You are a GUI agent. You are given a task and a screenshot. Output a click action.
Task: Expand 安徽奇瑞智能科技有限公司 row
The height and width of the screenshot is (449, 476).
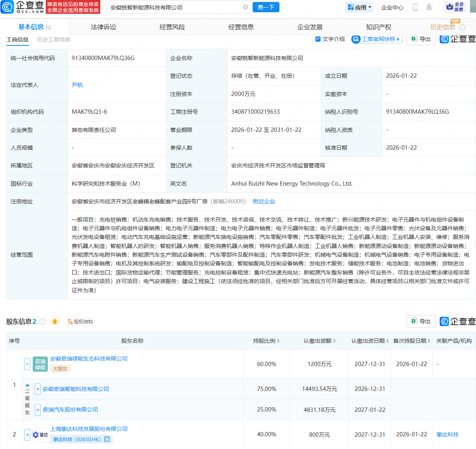click(x=38, y=389)
